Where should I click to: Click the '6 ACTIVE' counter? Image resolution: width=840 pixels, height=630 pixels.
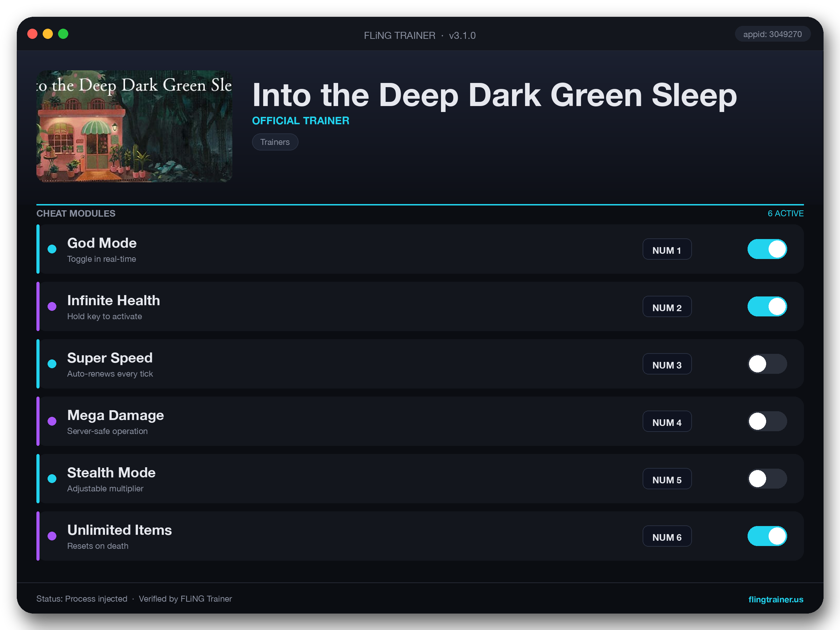[x=785, y=213]
